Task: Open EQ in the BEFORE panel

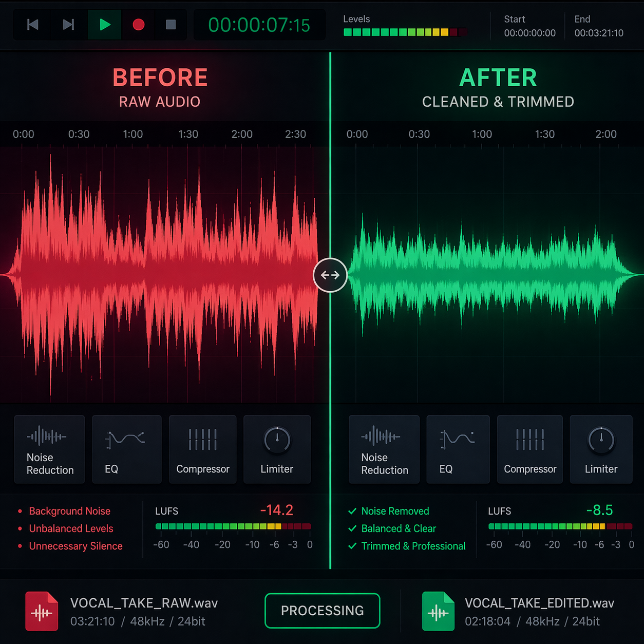Action: click(127, 449)
